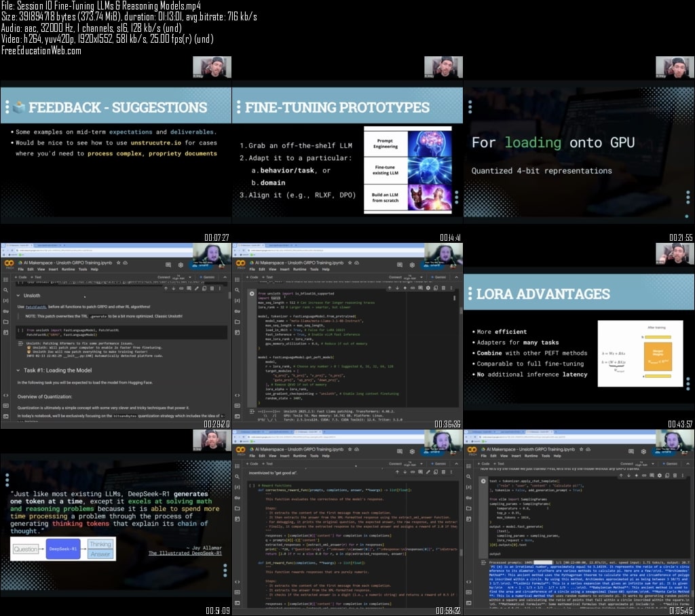Open the Runtime menu in the 00:29:20 frame
Viewport: 695px width, 616px height.
tap(69, 269)
